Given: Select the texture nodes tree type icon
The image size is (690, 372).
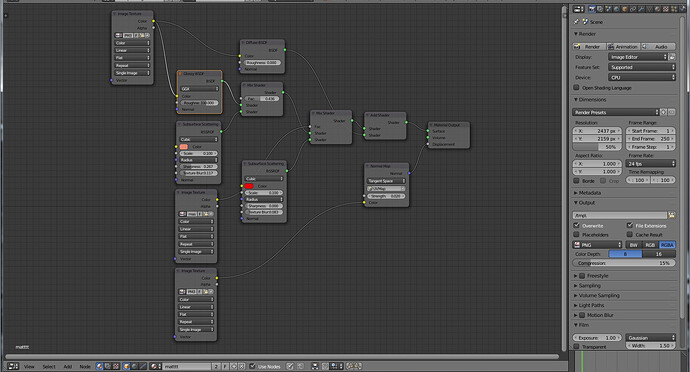Looking at the screenshot, I should pyautogui.click(x=116, y=366).
